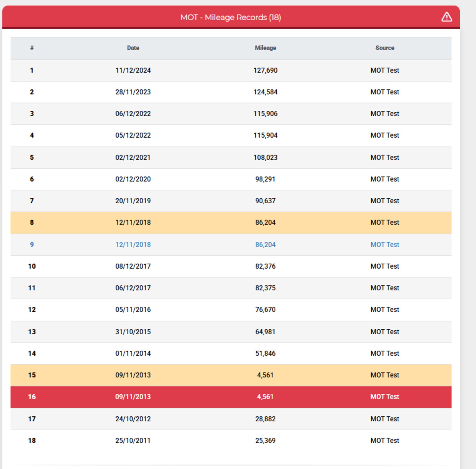Viewport: 476px width, 469px height.
Task: Click the Source column header
Action: coord(385,48)
